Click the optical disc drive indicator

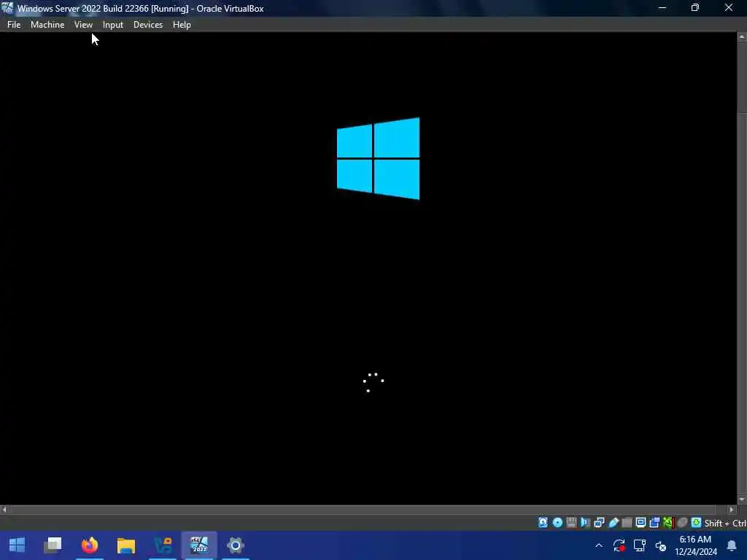point(557,522)
